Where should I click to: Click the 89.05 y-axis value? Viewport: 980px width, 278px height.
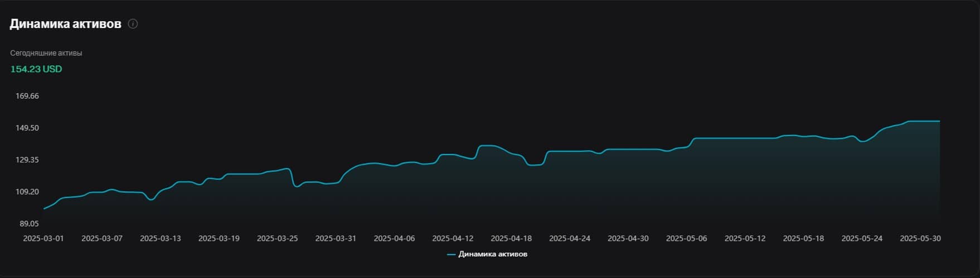coord(29,223)
